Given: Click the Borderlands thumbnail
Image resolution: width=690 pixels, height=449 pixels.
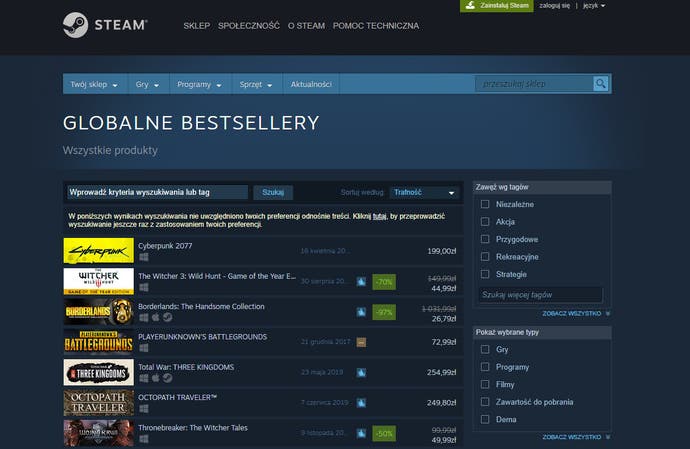Looking at the screenshot, I should click(x=99, y=311).
